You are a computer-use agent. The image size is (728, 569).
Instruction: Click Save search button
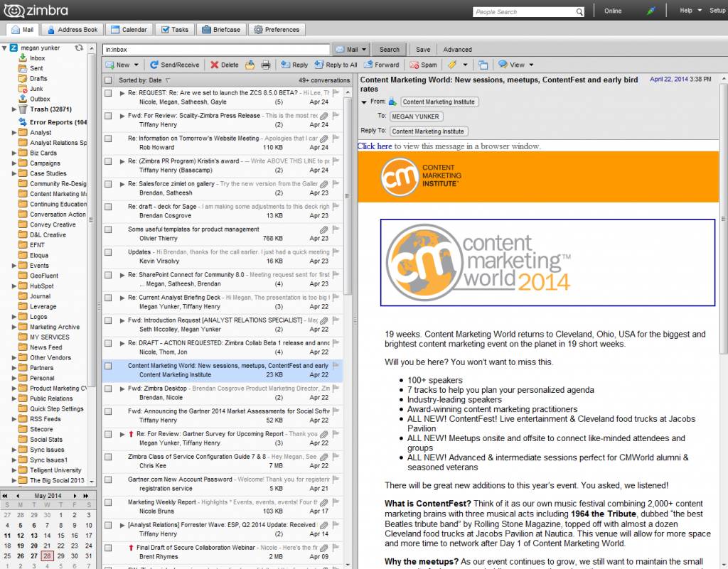pyautogui.click(x=423, y=50)
